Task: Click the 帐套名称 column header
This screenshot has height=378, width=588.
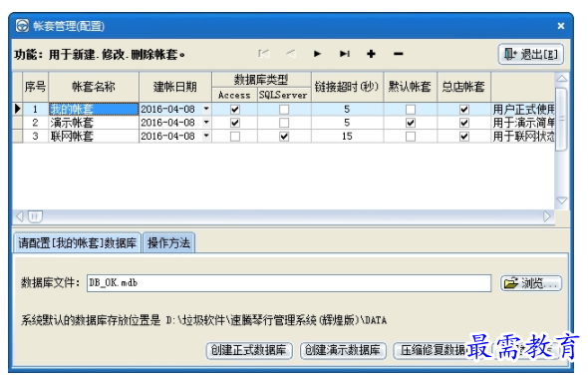Action: [94, 87]
